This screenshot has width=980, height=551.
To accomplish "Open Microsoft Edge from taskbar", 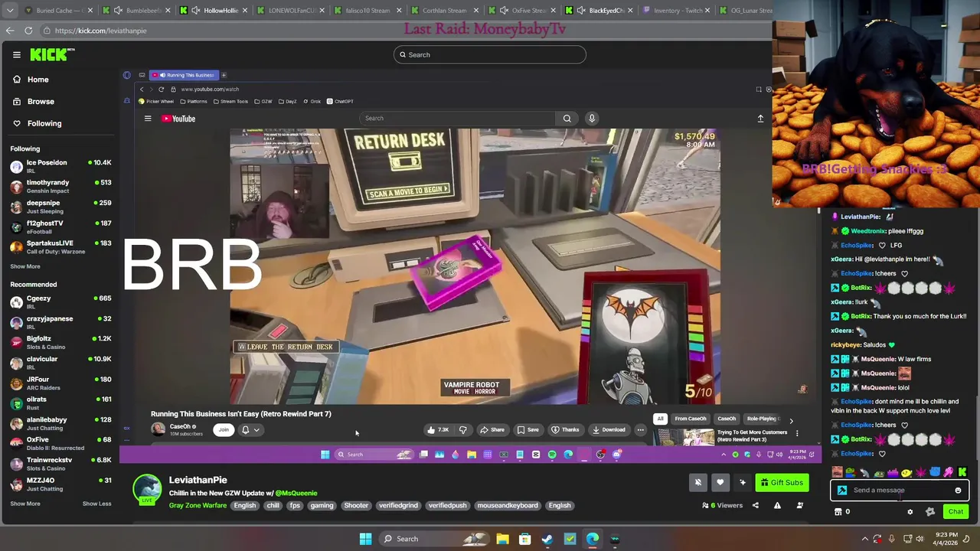I will [593, 539].
